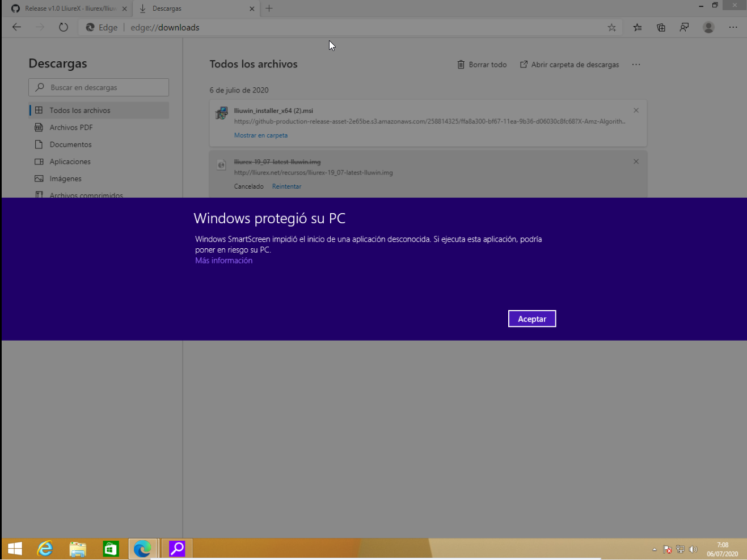Reload the page with the refresh icon

[x=64, y=27]
